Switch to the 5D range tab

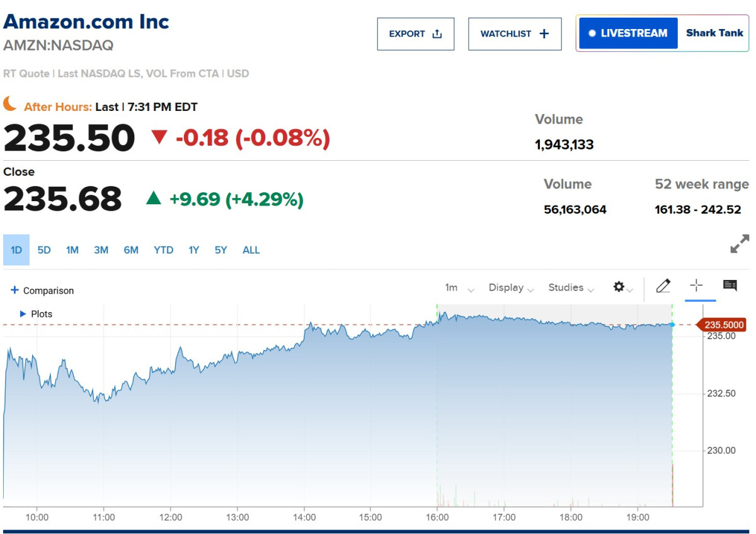click(44, 250)
